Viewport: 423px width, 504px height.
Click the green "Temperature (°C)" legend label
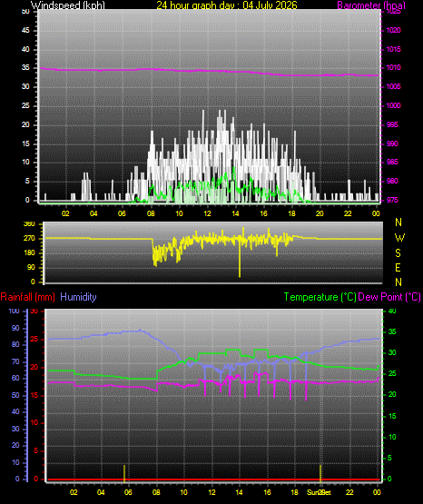coord(320,297)
